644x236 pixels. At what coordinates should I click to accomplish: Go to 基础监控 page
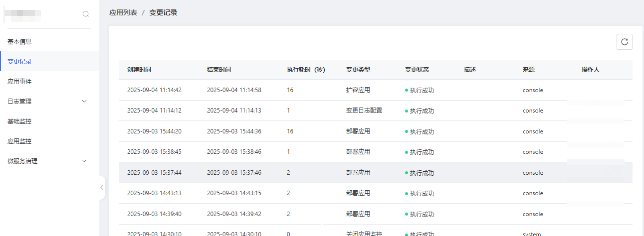[19, 121]
